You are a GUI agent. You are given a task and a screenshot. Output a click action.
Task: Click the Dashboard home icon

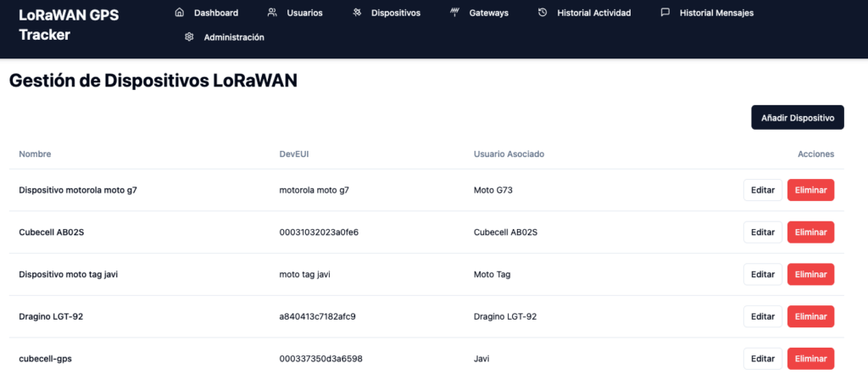click(x=179, y=13)
